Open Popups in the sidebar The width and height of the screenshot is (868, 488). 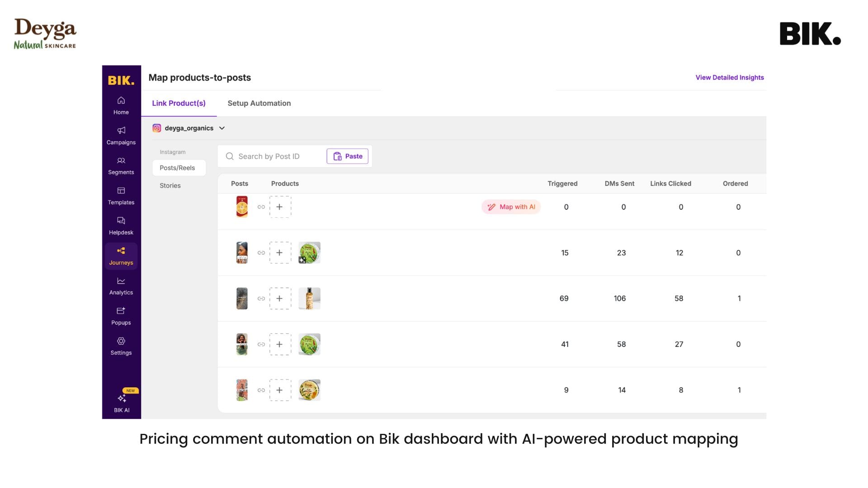click(121, 316)
